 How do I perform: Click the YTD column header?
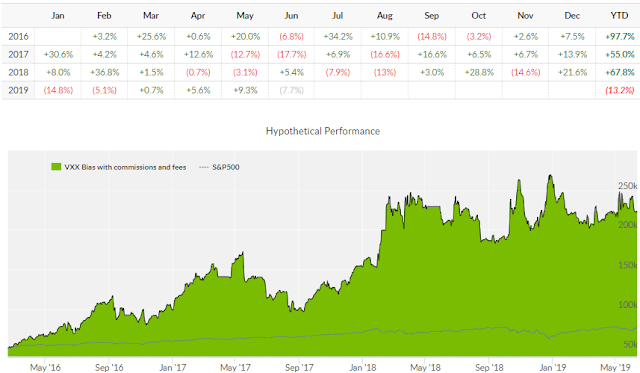point(619,16)
